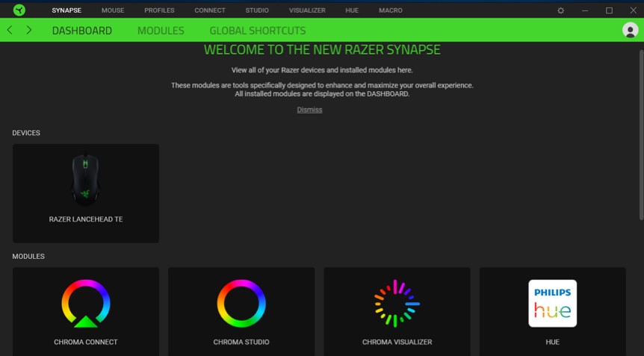Screen dimensions: 644x356
Task: Go back with the left arrow
Action: click(10, 30)
